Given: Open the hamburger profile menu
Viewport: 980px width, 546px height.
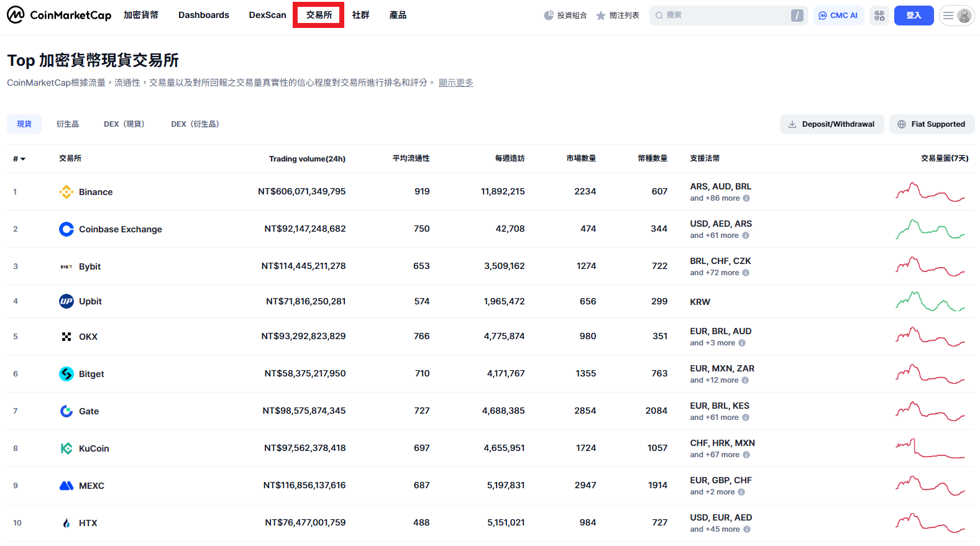Looking at the screenshot, I should (956, 16).
